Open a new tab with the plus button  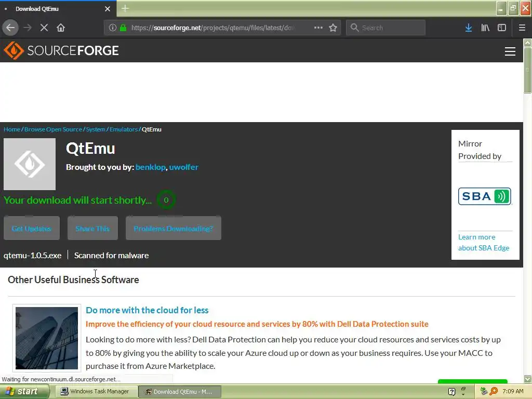point(125,8)
